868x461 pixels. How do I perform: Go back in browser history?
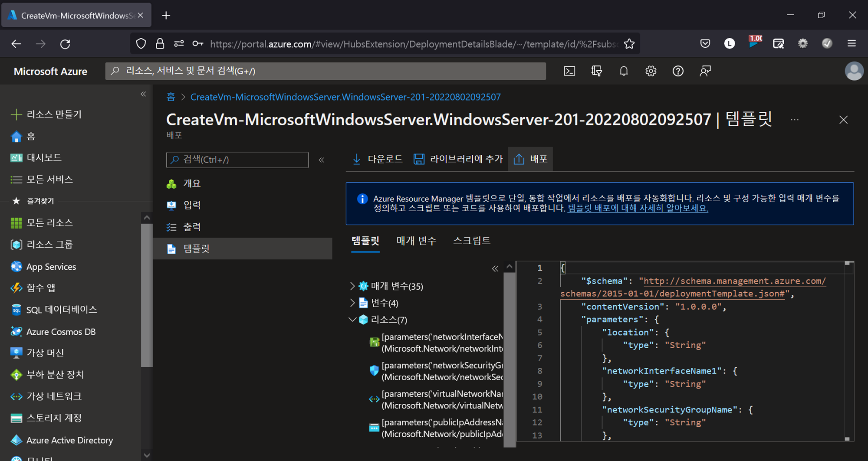16,44
